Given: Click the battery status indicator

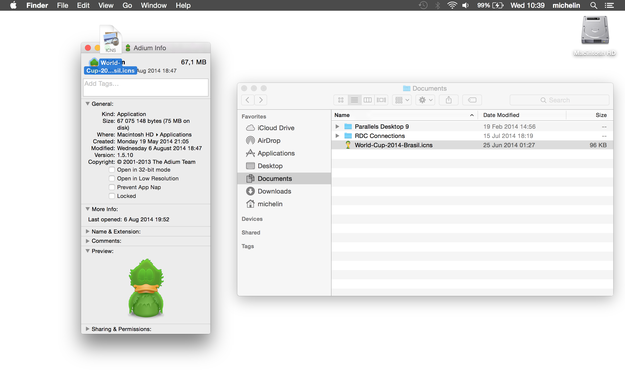Looking at the screenshot, I should click(491, 5).
